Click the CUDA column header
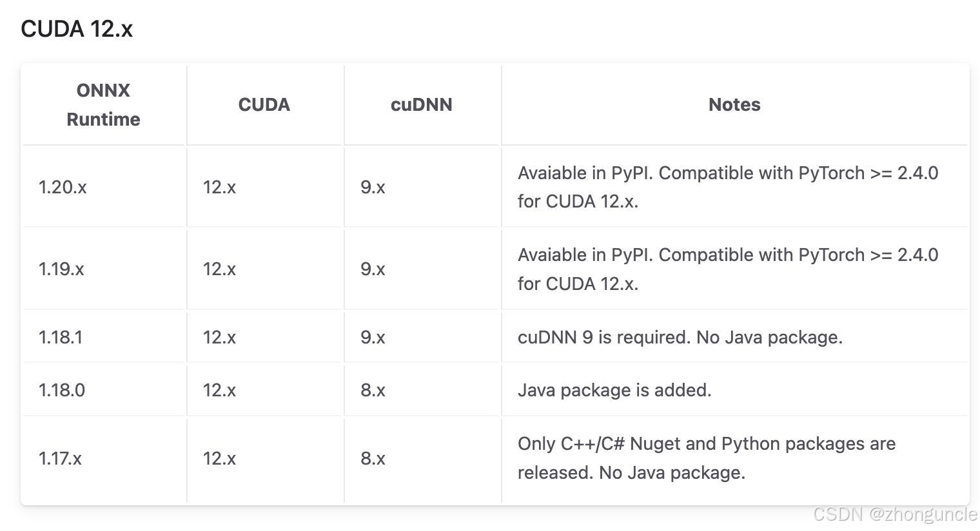Image resolution: width=980 pixels, height=531 pixels. 264,104
